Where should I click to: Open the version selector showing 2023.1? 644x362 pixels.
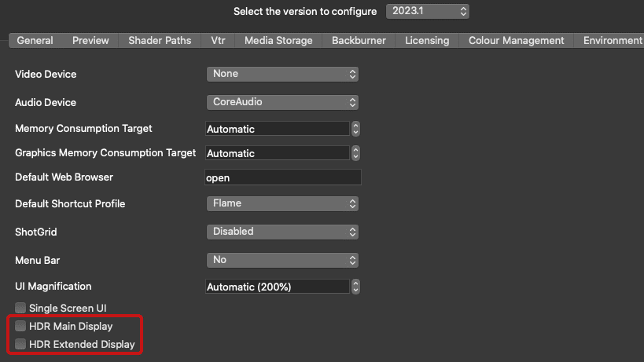point(427,12)
